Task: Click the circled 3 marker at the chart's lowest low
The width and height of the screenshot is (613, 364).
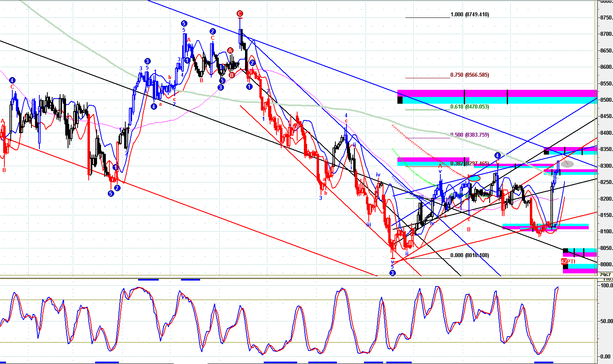Action: click(x=392, y=273)
